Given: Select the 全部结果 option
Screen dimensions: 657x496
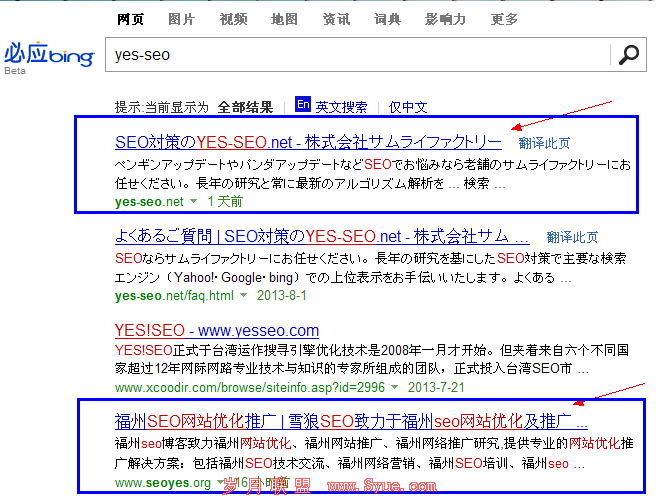Looking at the screenshot, I should tap(245, 107).
